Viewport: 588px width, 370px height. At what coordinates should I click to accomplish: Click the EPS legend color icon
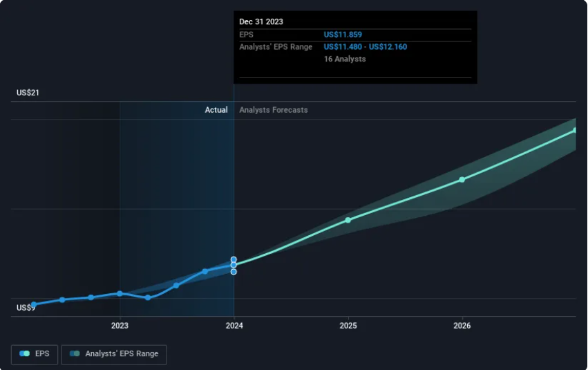(x=25, y=353)
